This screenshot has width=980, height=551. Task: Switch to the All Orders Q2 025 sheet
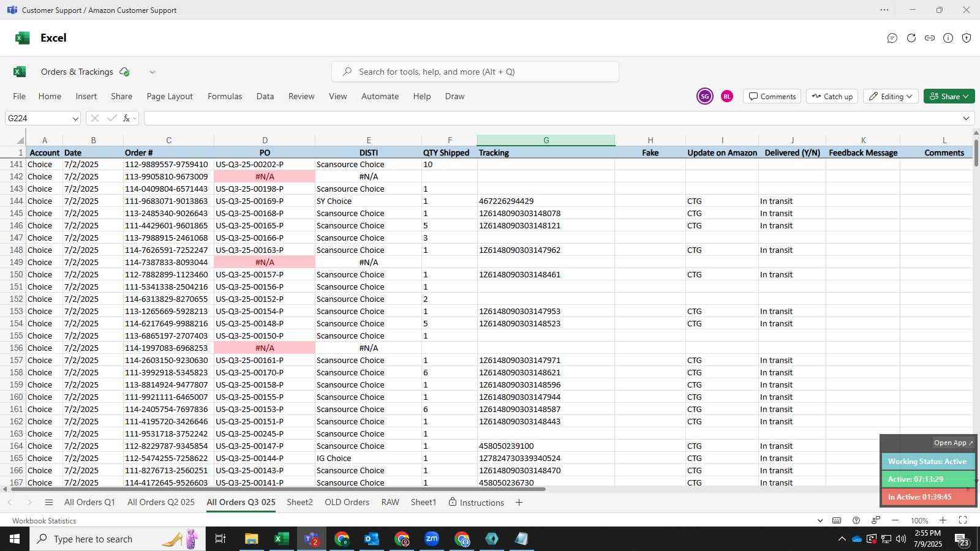pos(161,502)
